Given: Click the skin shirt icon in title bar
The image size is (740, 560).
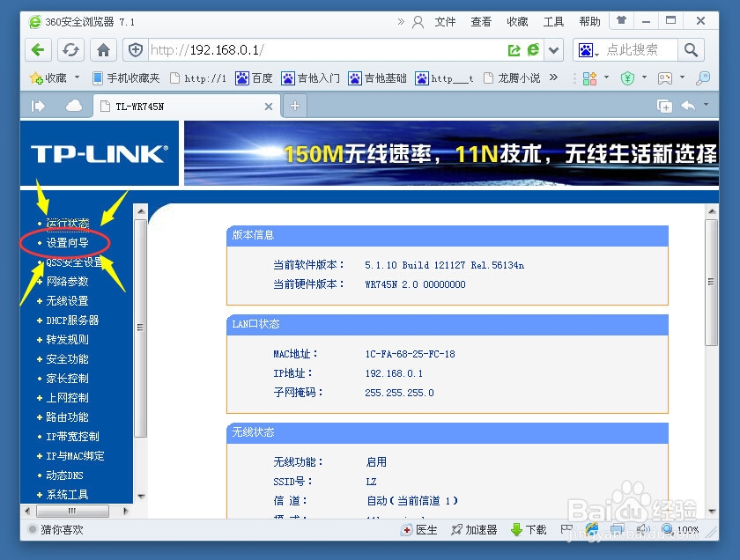Looking at the screenshot, I should click(622, 20).
